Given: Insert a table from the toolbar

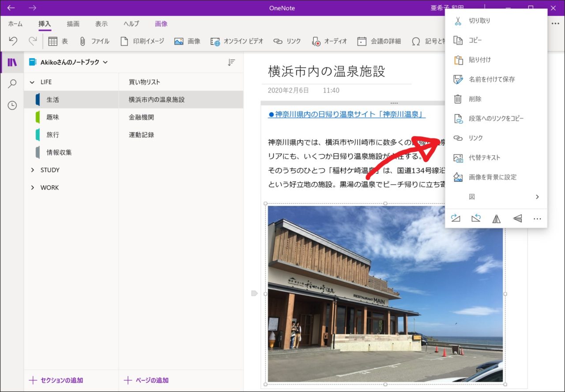Looking at the screenshot, I should coord(58,41).
